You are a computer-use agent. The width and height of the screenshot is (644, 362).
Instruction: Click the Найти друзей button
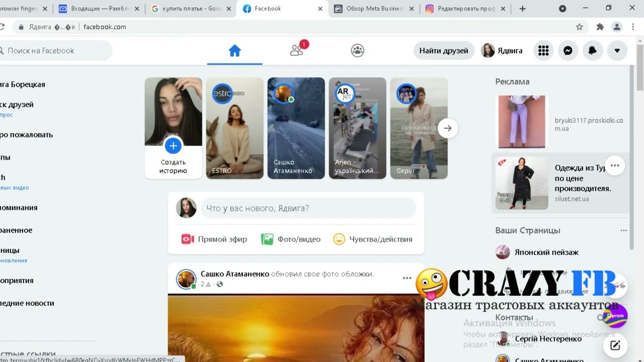point(444,50)
